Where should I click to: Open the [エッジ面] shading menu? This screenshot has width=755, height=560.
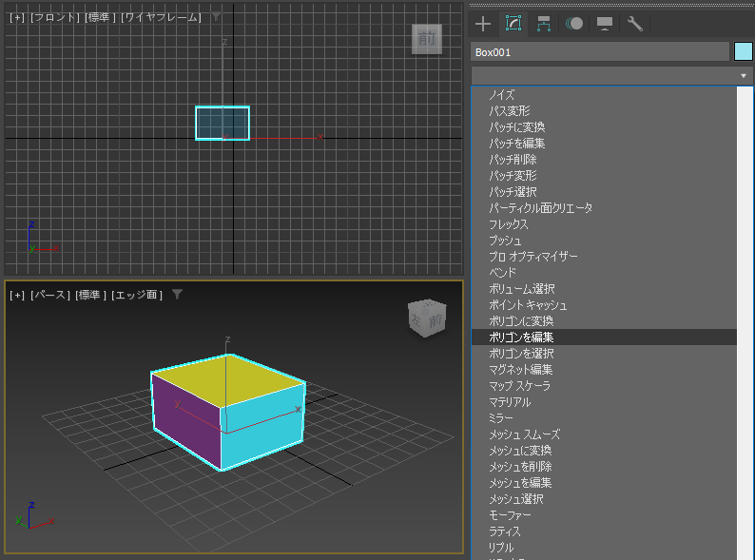point(137,295)
